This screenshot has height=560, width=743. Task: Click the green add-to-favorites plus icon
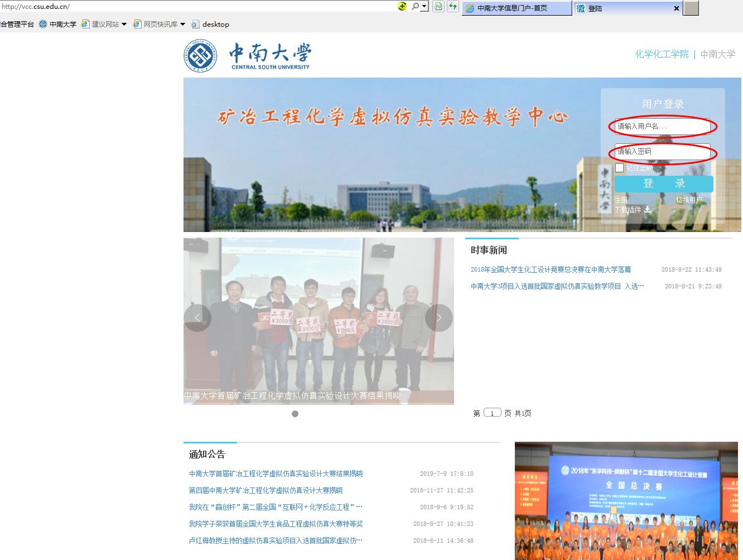402,6
